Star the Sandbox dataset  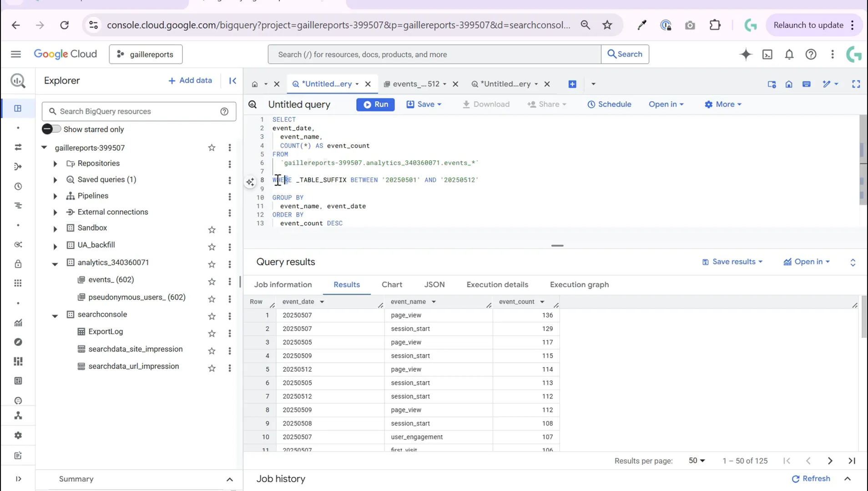point(212,229)
